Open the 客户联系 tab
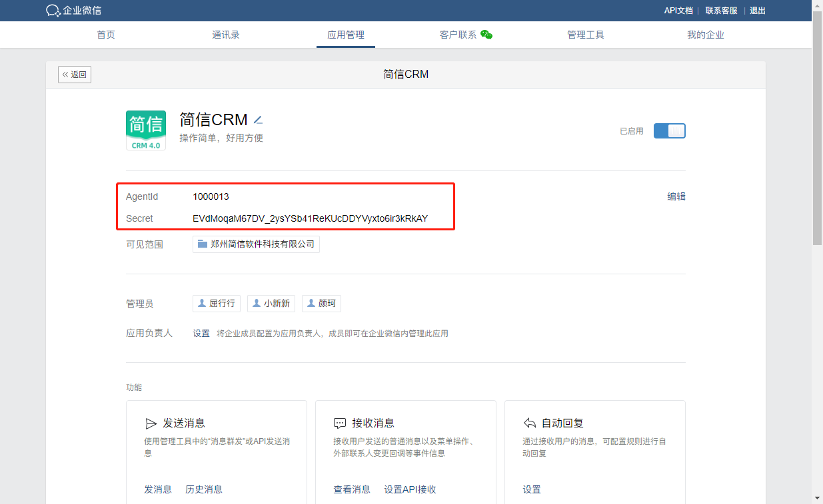Viewport: 823px width, 504px height. 458,35
